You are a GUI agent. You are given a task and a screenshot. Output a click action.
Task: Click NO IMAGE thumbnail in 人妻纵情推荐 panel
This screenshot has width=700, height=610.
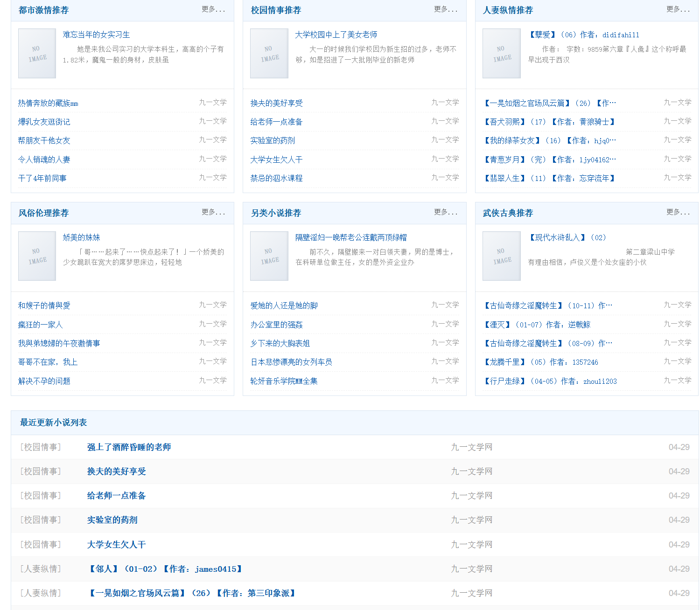pos(502,53)
